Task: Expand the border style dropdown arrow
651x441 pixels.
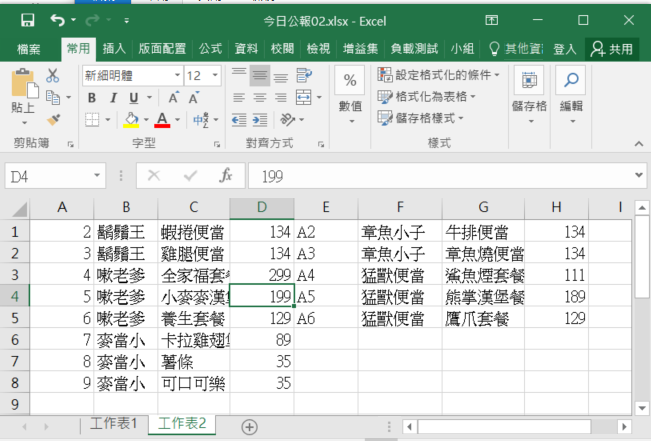Action: click(x=108, y=120)
